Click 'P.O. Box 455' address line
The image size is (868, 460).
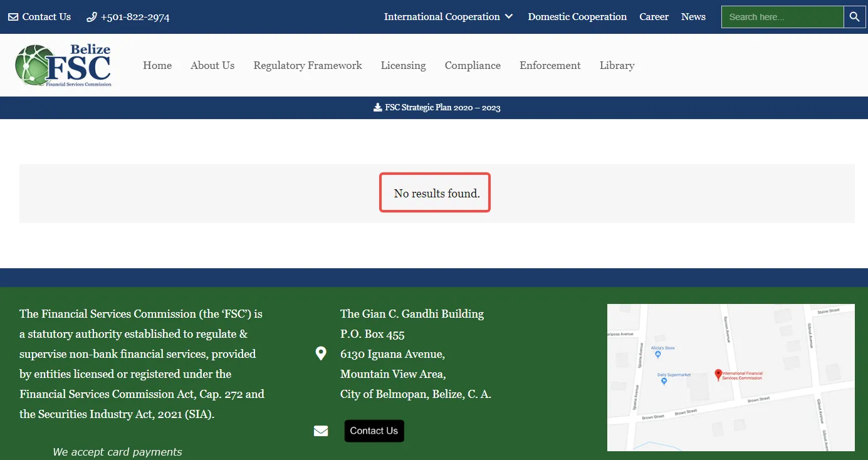point(372,334)
